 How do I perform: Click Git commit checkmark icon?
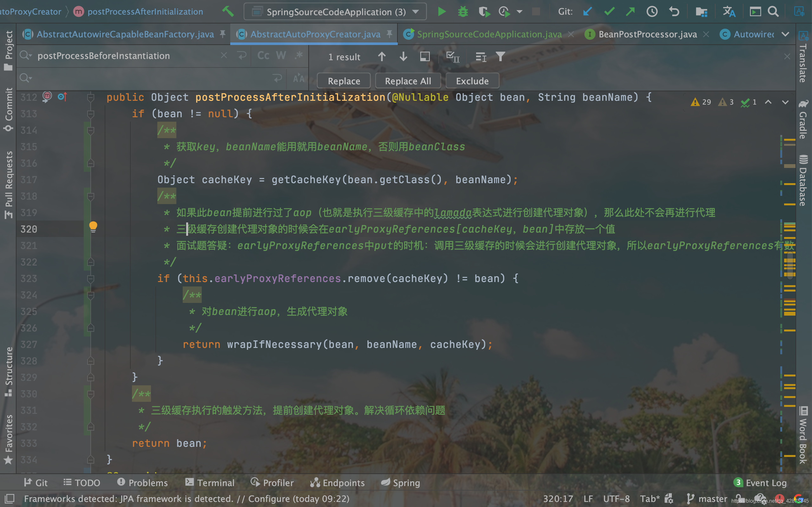(609, 12)
